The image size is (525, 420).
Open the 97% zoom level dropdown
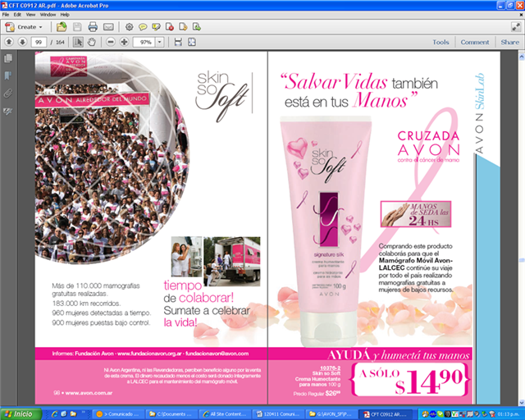click(x=159, y=42)
